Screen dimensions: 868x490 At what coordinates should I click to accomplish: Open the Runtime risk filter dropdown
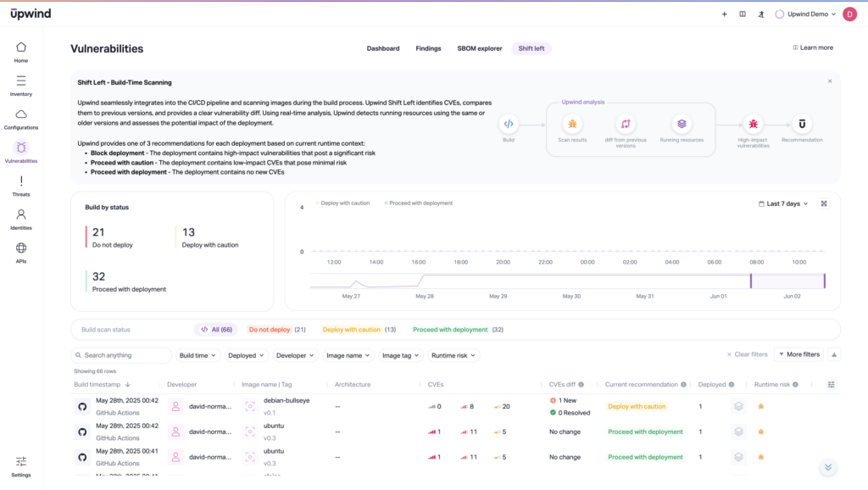click(453, 356)
